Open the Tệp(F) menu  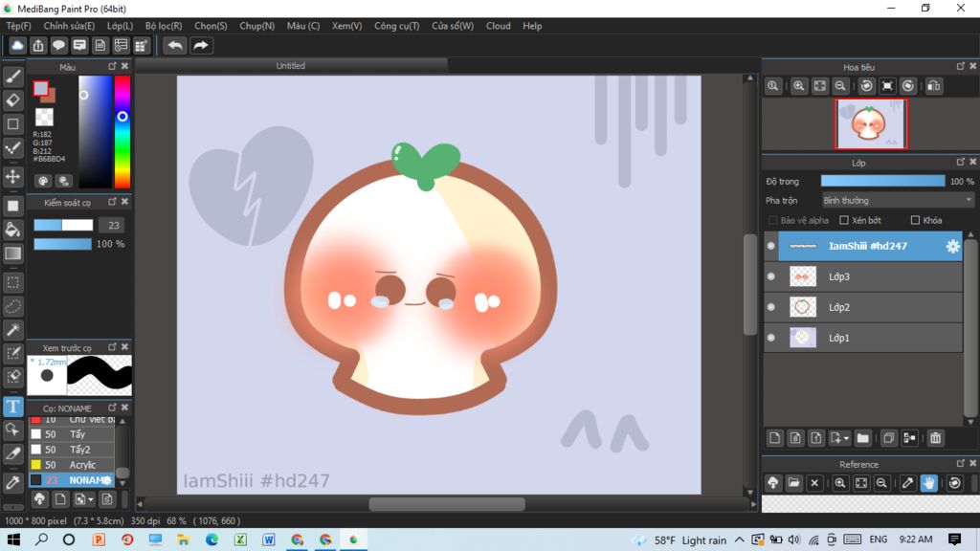pos(18,26)
